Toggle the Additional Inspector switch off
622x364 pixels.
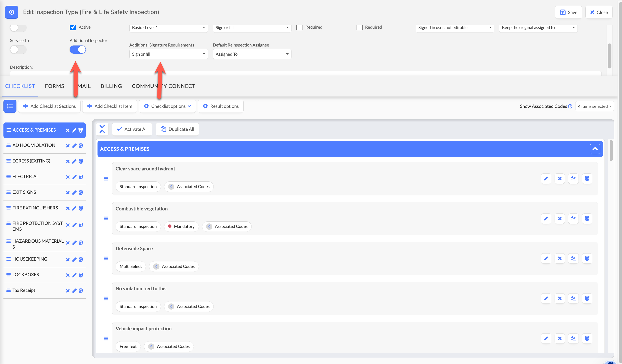tap(78, 50)
